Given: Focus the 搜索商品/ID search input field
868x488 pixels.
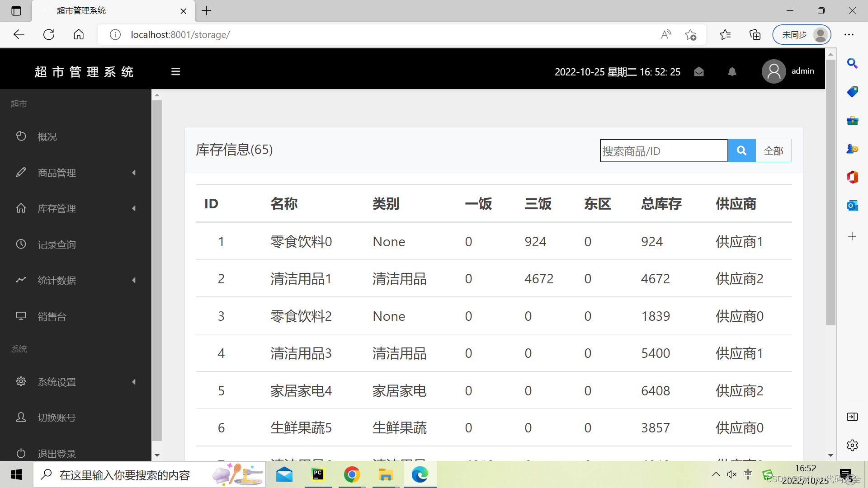Looking at the screenshot, I should (663, 150).
